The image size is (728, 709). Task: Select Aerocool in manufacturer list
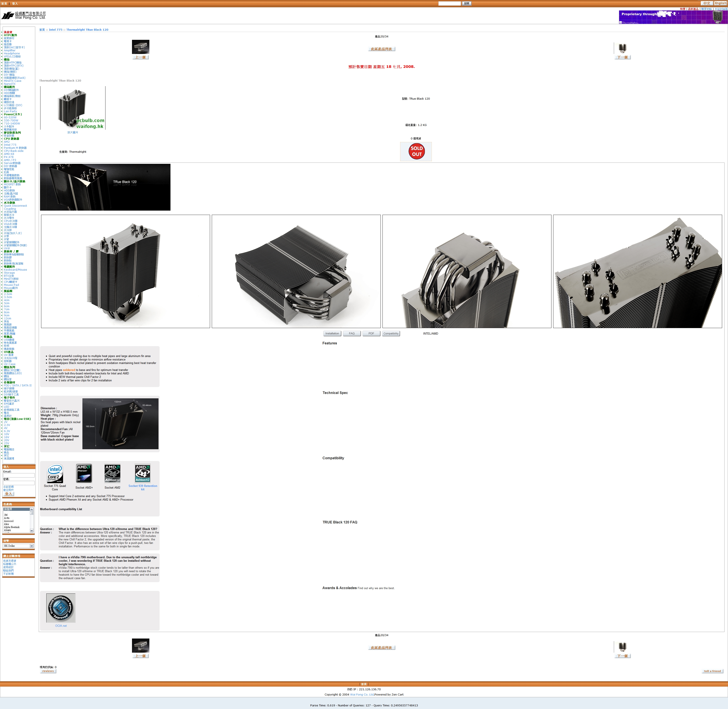click(x=9, y=521)
